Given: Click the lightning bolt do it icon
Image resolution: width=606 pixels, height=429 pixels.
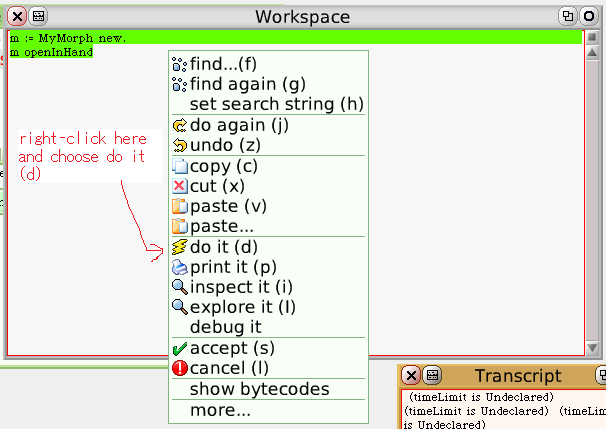Looking at the screenshot, I should pos(180,247).
